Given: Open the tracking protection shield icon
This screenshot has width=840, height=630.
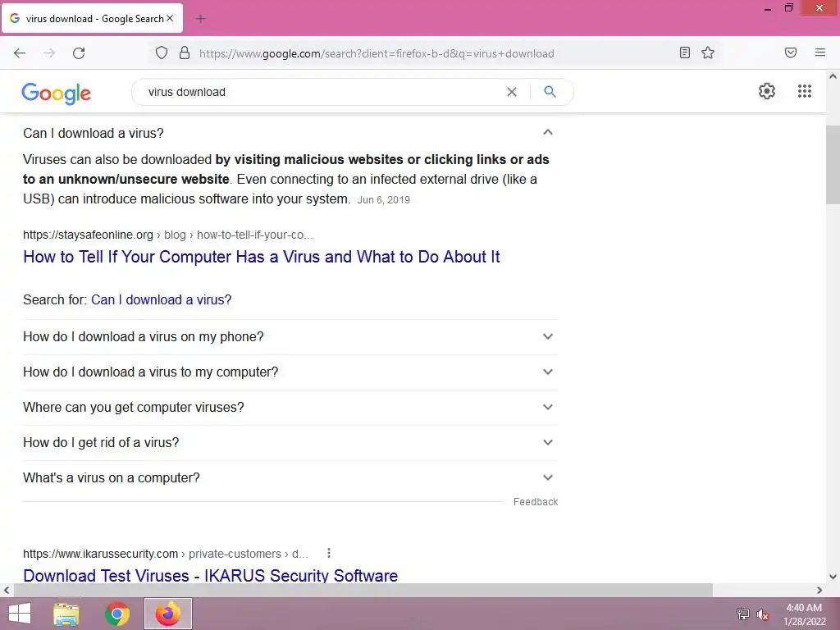Looking at the screenshot, I should tap(162, 52).
